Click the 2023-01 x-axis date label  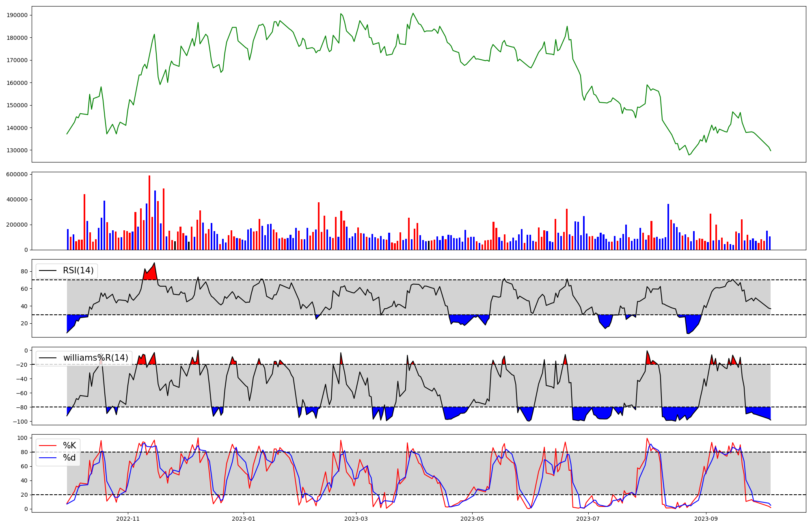244,519
